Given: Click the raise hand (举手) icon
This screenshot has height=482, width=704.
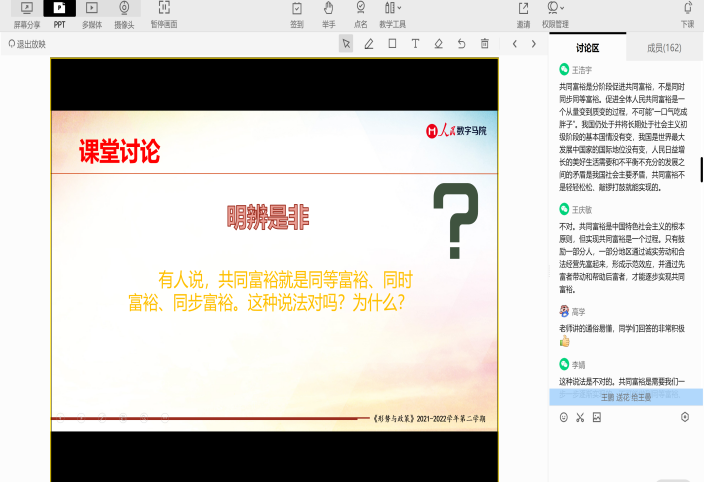Looking at the screenshot, I should click(x=328, y=13).
